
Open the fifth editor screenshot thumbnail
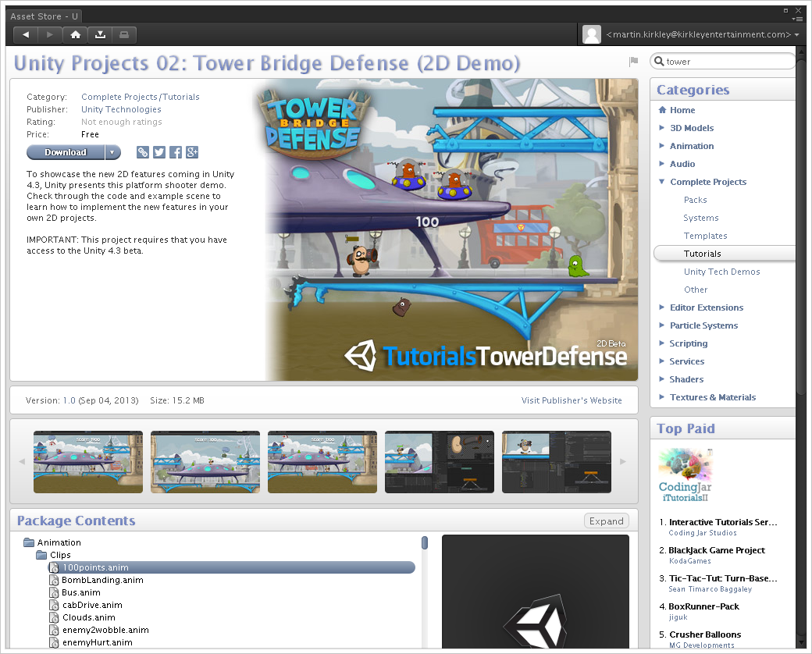556,462
